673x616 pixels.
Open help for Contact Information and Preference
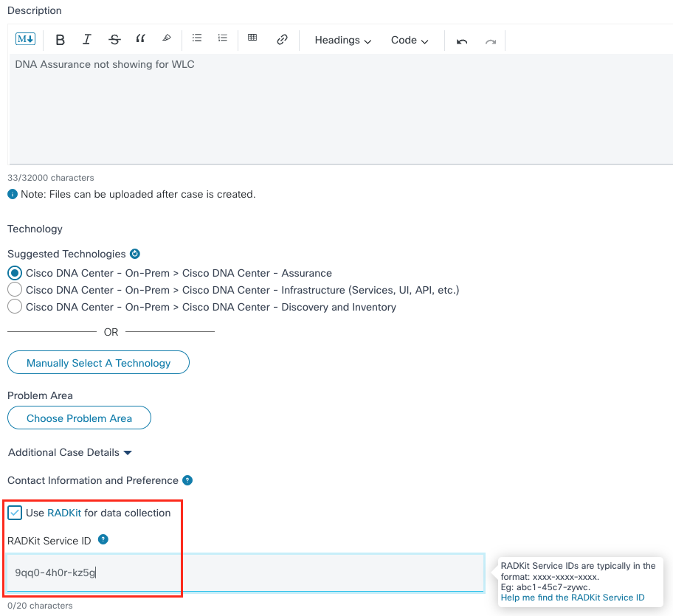tap(187, 480)
